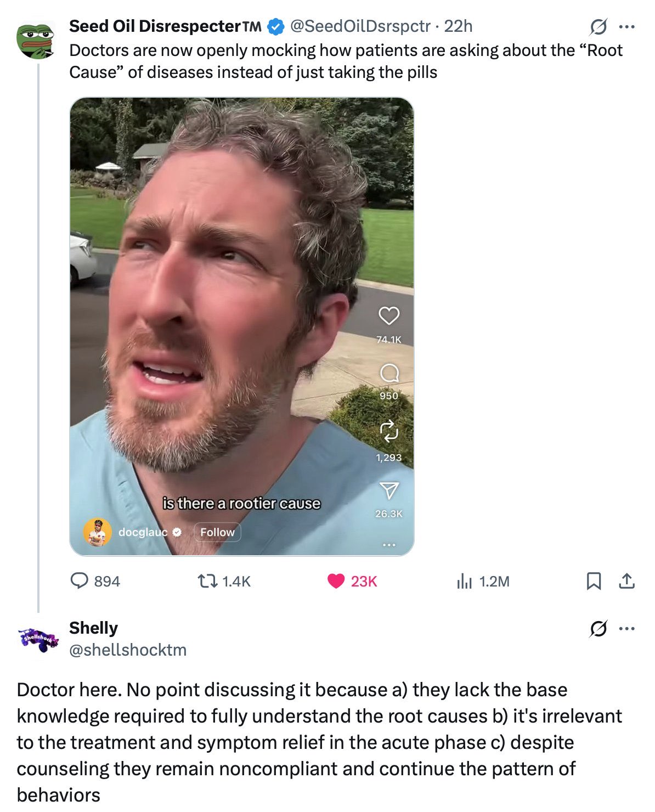The image size is (655, 812).
Task: View analytics showing 1.2M views
Action: click(483, 581)
